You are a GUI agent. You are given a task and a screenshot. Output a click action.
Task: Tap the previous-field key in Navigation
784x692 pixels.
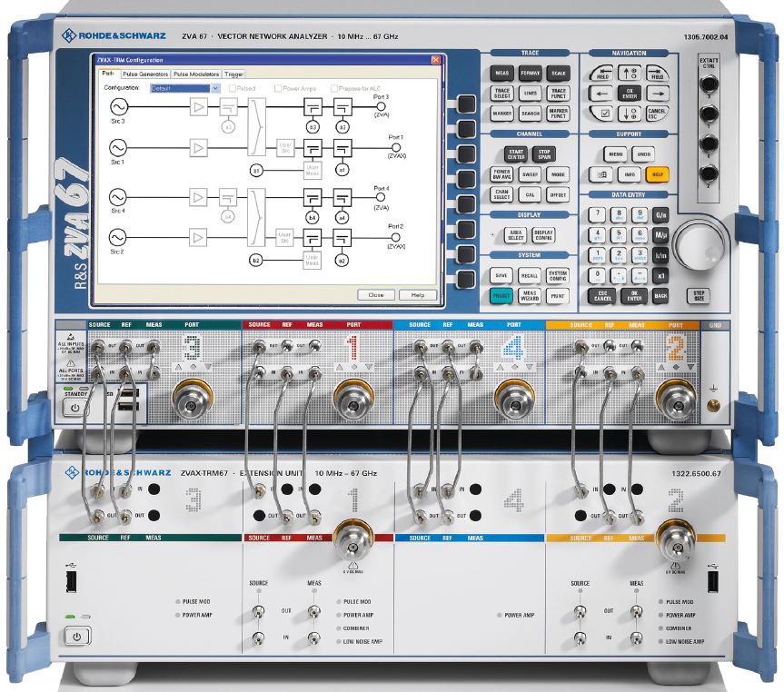point(601,74)
